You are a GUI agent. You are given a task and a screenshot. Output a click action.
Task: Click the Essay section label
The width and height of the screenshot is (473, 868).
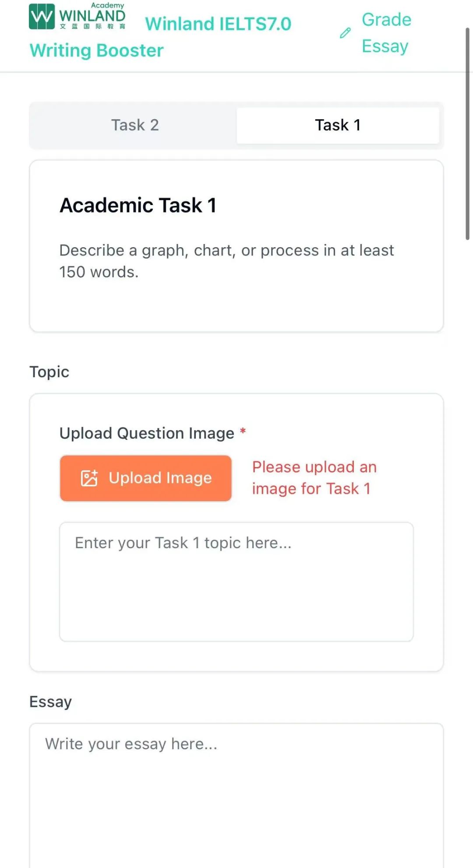coord(50,702)
